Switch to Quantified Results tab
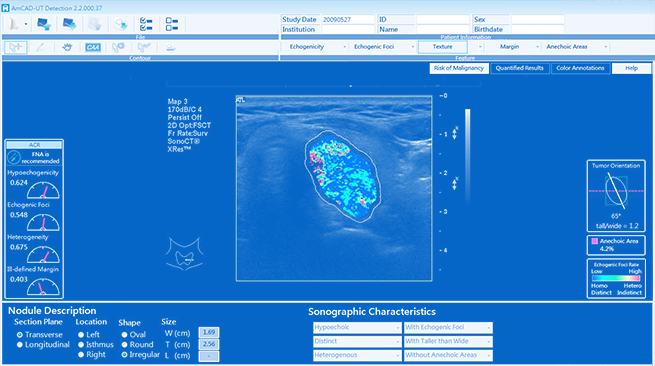The width and height of the screenshot is (655, 366). pos(520,68)
